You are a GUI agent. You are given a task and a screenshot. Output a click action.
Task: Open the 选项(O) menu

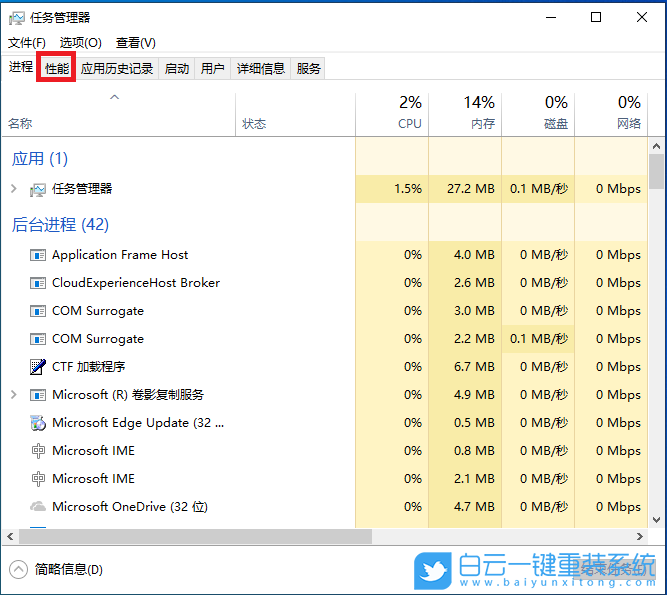coord(80,43)
